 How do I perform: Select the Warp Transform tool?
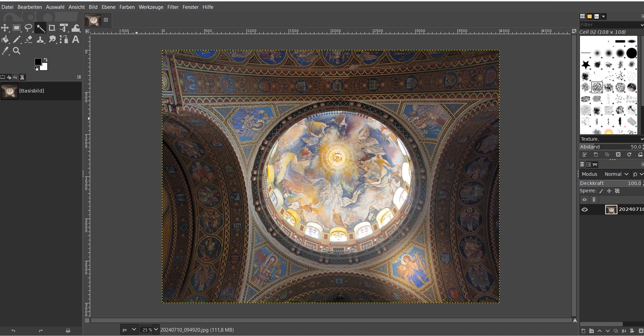[76, 28]
